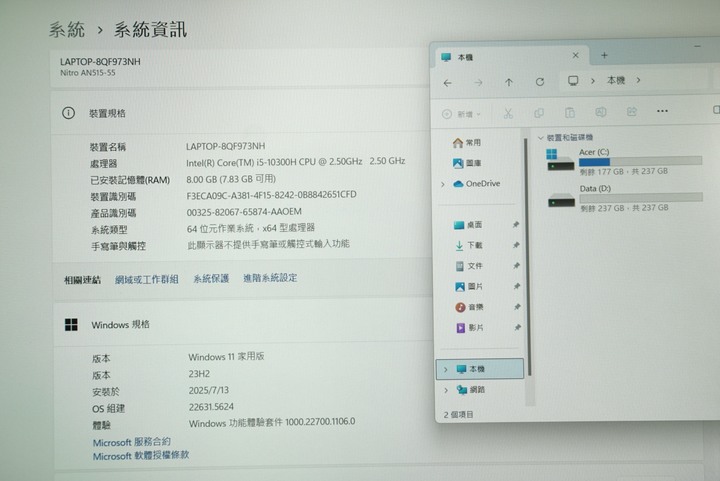Click the Share toolbar icon
Viewport: 720px width, 481px height.
click(632, 111)
